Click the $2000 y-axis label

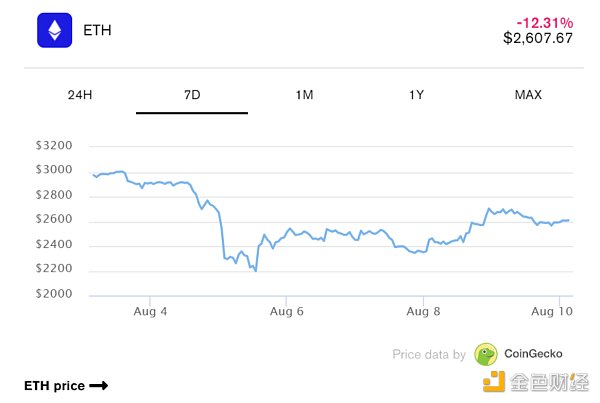point(53,295)
